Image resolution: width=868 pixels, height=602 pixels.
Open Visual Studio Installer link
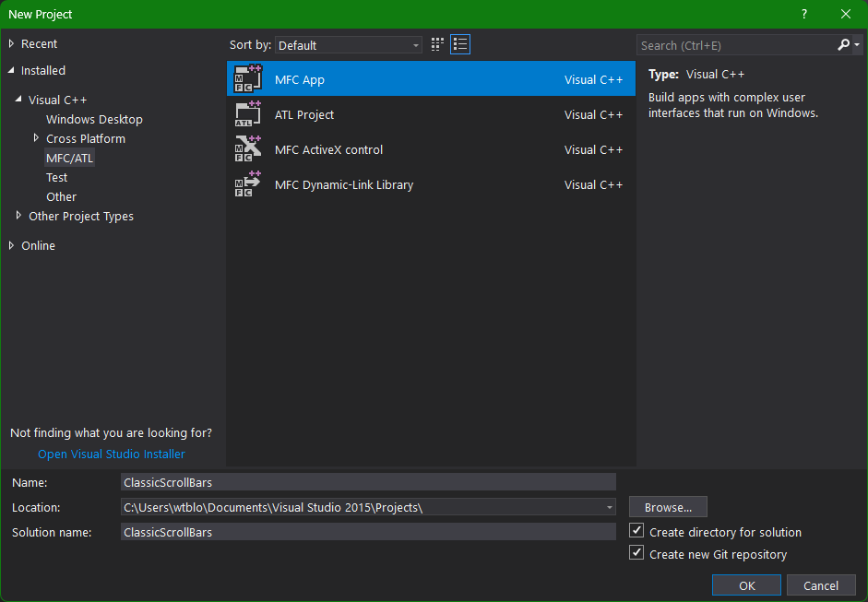(x=112, y=454)
